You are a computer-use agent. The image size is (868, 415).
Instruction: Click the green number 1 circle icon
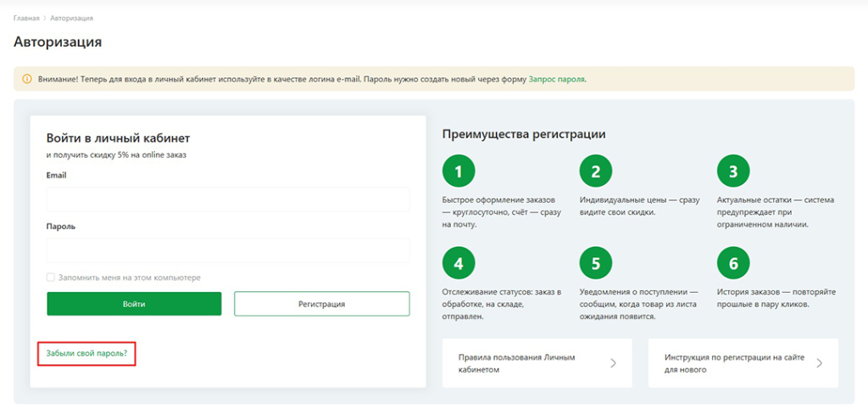point(459,171)
